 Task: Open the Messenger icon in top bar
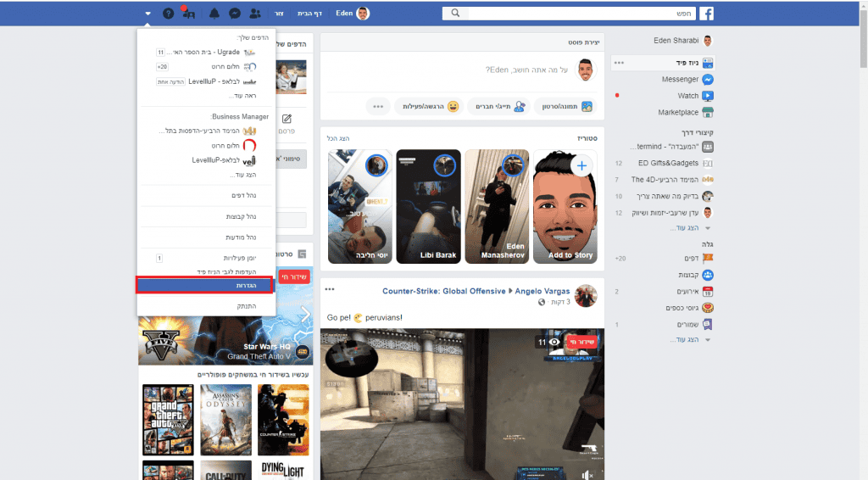pyautogui.click(x=235, y=14)
